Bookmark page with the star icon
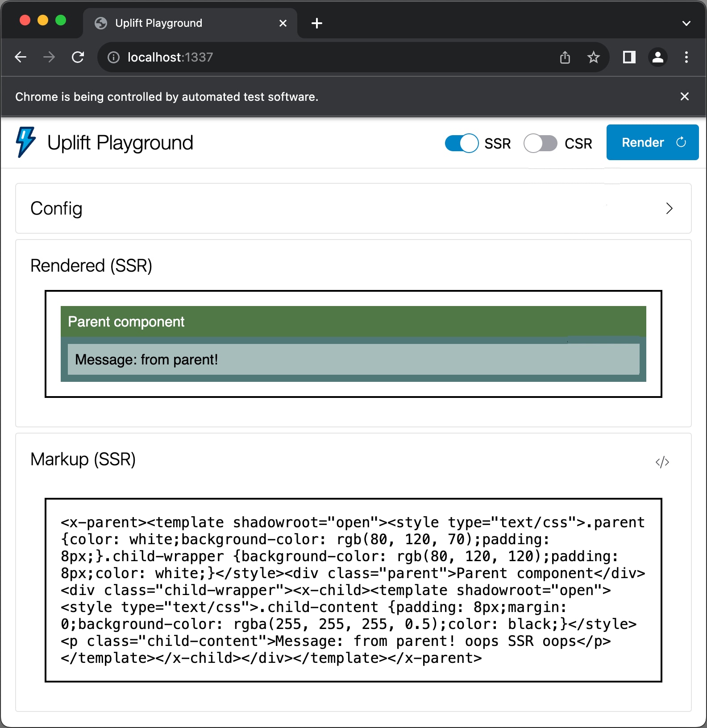The height and width of the screenshot is (728, 707). click(593, 57)
